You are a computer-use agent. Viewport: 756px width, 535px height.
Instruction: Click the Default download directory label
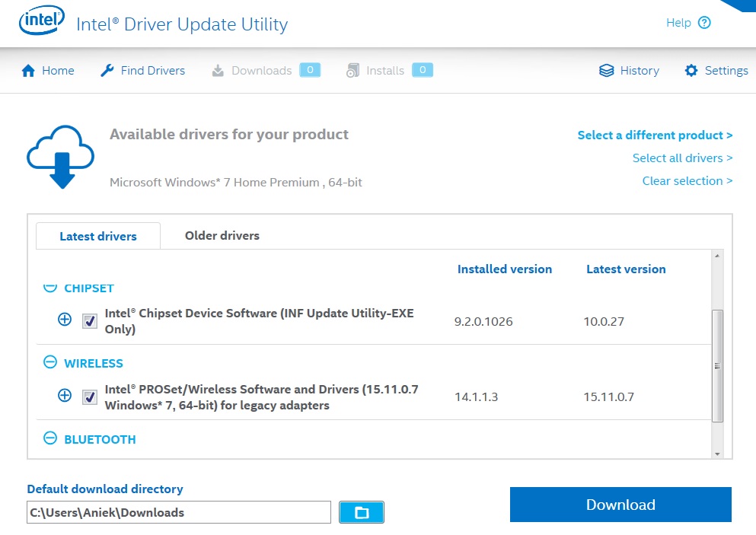pos(105,489)
